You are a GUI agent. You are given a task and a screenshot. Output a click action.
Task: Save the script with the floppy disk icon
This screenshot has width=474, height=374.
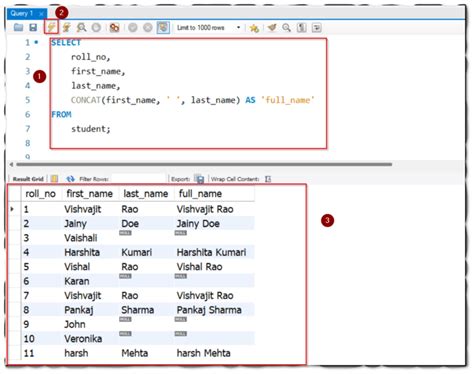(33, 27)
